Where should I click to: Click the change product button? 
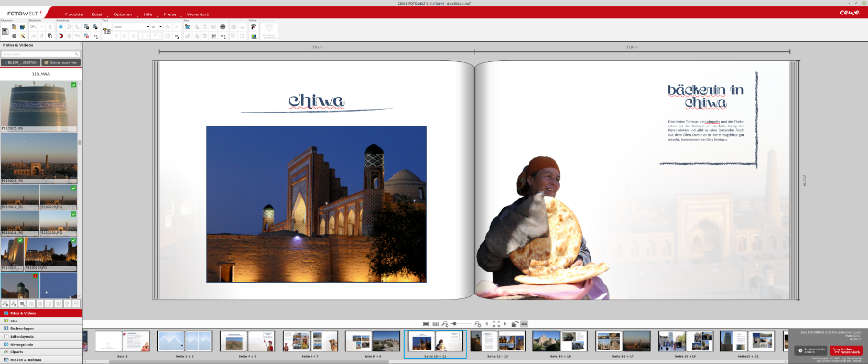pos(811,350)
